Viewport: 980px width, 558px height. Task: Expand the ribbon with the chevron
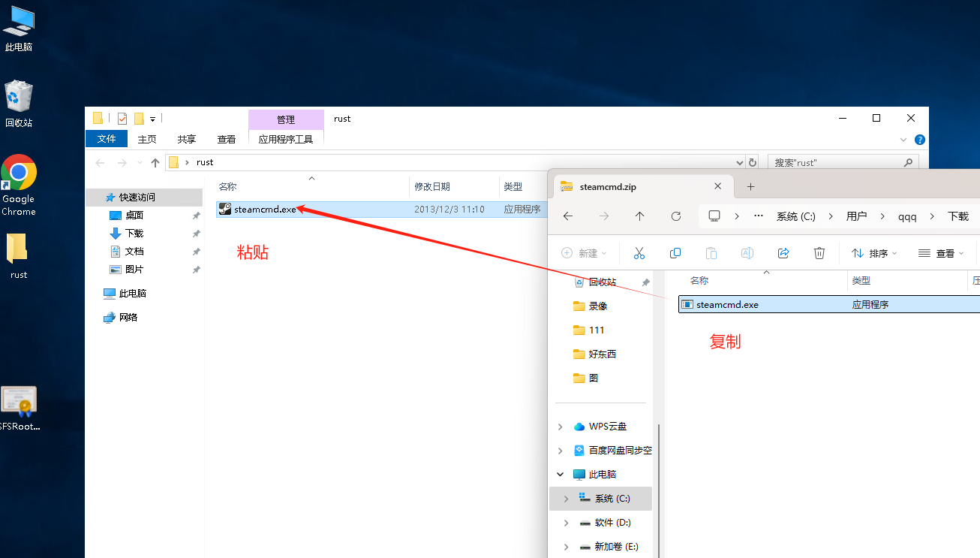click(x=903, y=140)
